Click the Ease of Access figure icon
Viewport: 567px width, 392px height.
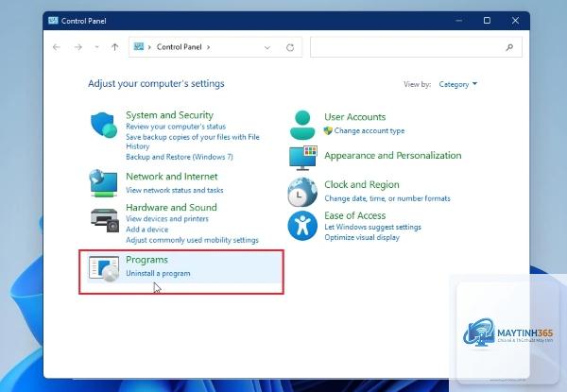point(302,226)
